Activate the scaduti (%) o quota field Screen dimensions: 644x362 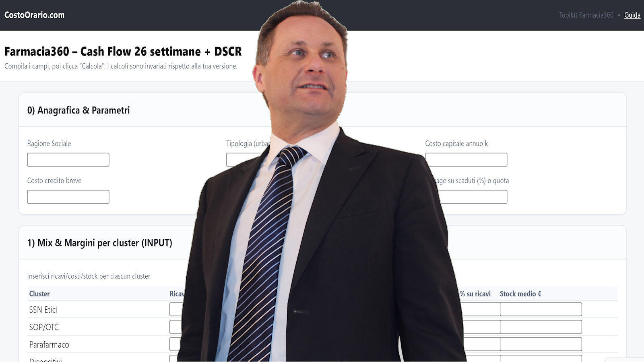point(473,197)
